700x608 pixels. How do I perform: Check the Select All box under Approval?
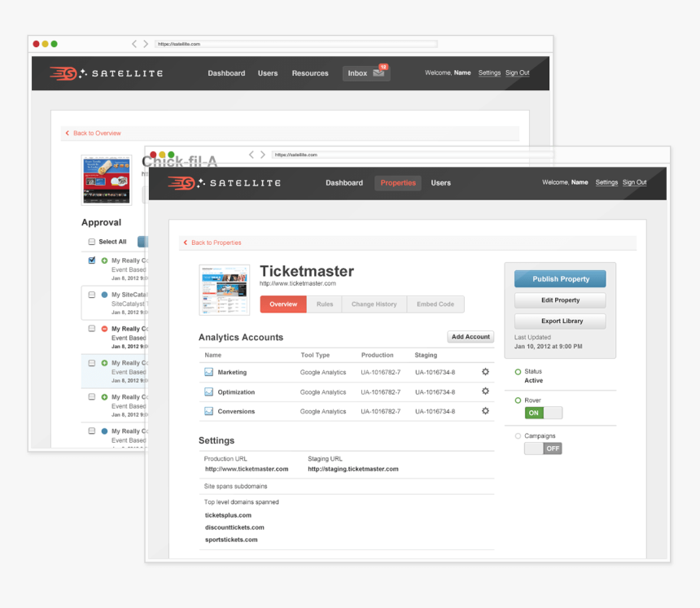click(x=93, y=242)
